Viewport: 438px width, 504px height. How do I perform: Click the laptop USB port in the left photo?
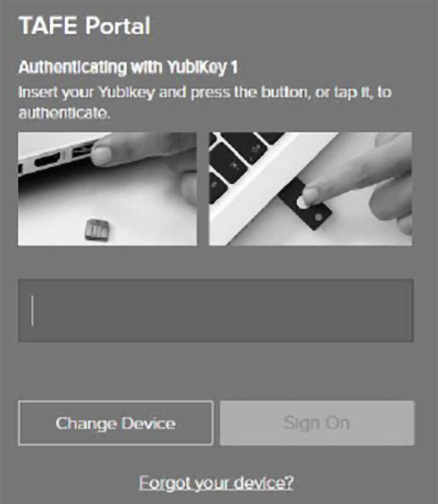tap(81, 150)
